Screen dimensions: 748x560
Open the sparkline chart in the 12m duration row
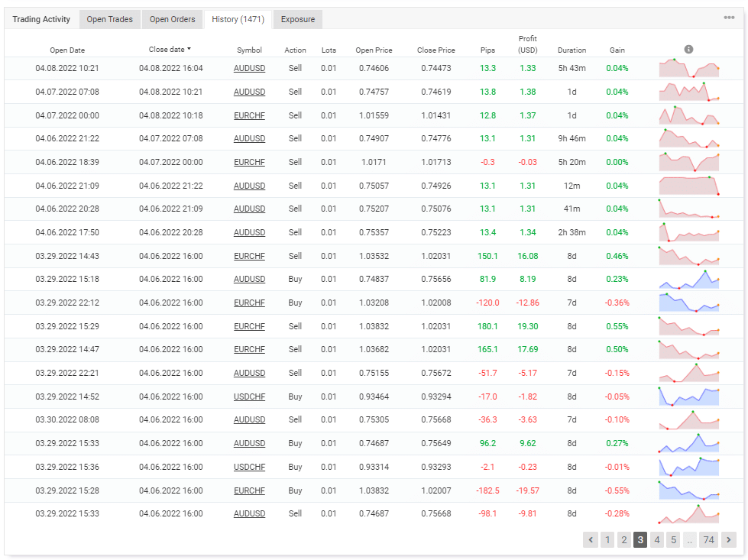pyautogui.click(x=689, y=186)
